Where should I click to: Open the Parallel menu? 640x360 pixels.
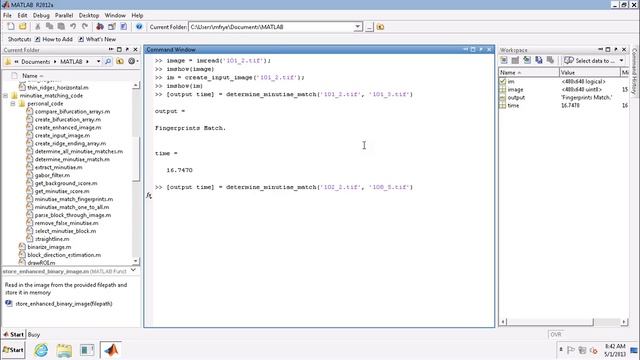pos(64,15)
